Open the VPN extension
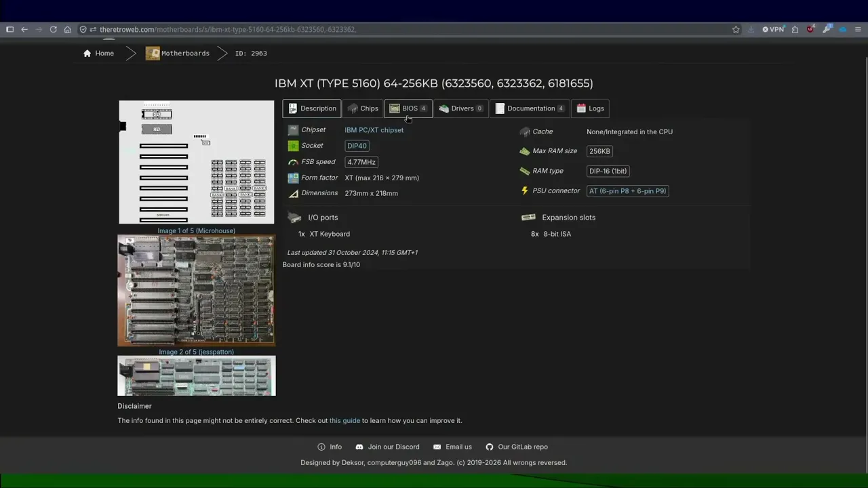868x488 pixels. [x=773, y=29]
